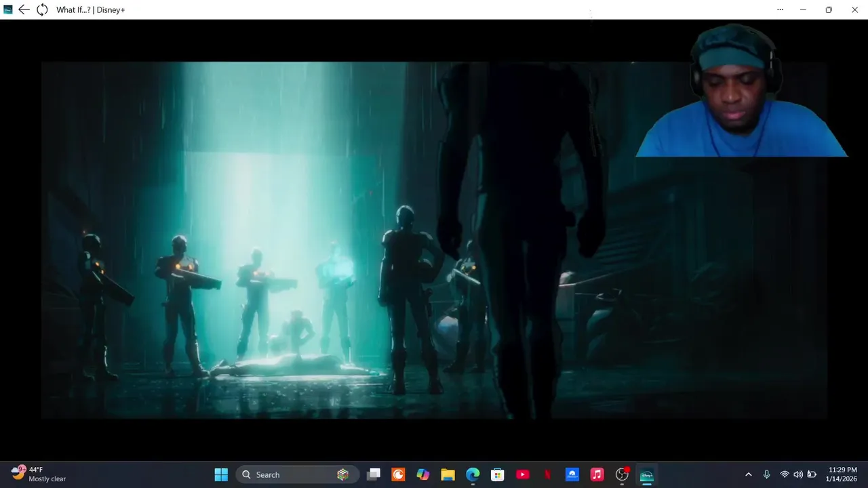Launch Crunchyroll from the taskbar
868x488 pixels.
tap(398, 474)
